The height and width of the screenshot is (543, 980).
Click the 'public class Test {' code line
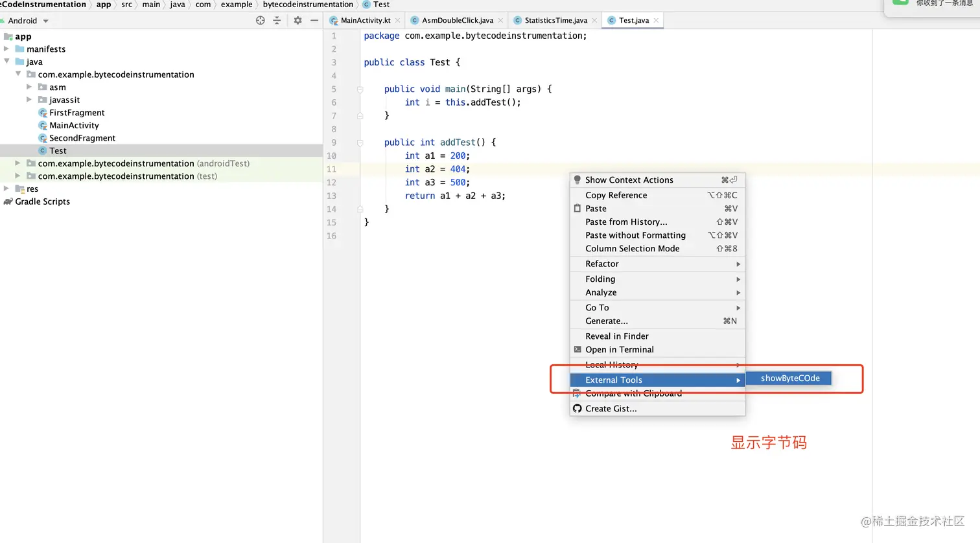(x=412, y=62)
